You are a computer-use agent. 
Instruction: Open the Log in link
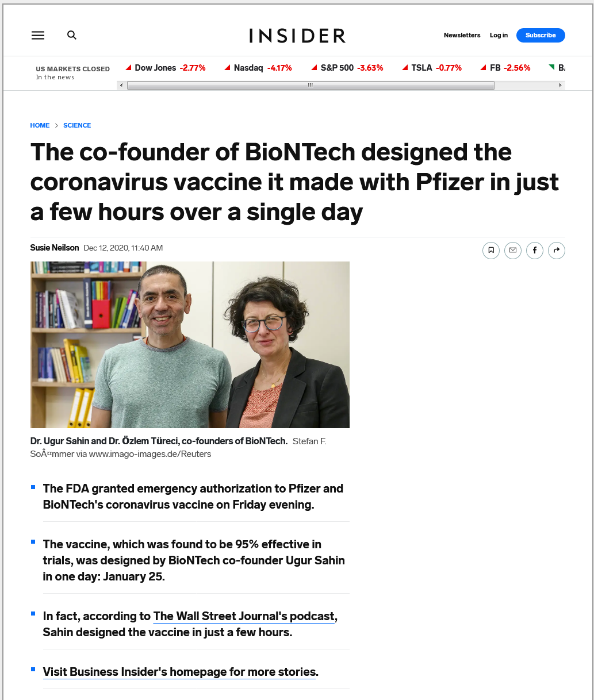click(499, 35)
